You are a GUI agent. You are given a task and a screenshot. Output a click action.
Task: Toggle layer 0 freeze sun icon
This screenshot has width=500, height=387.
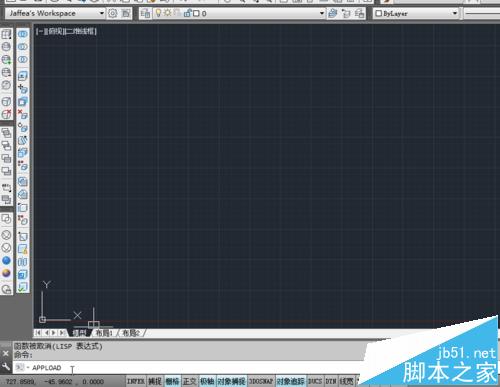pos(167,13)
